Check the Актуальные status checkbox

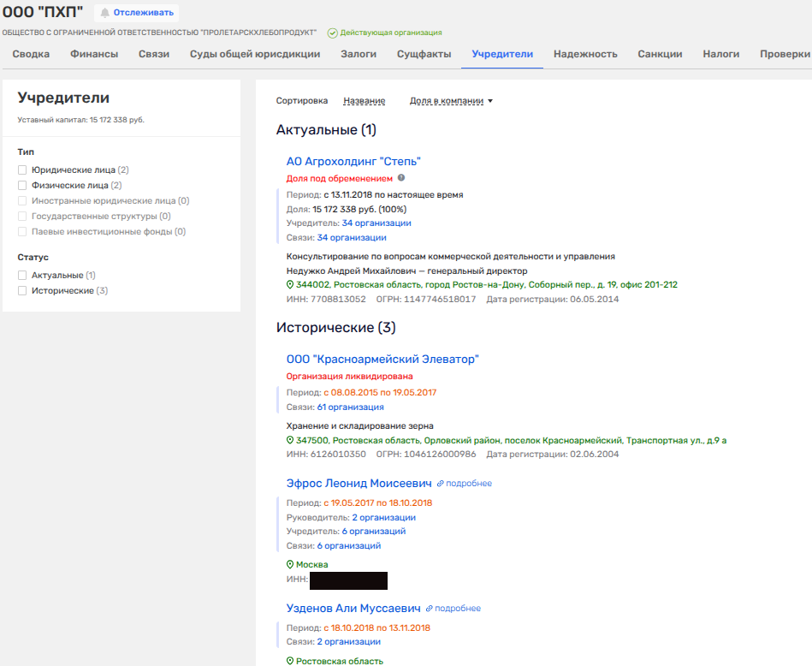pyautogui.click(x=23, y=276)
